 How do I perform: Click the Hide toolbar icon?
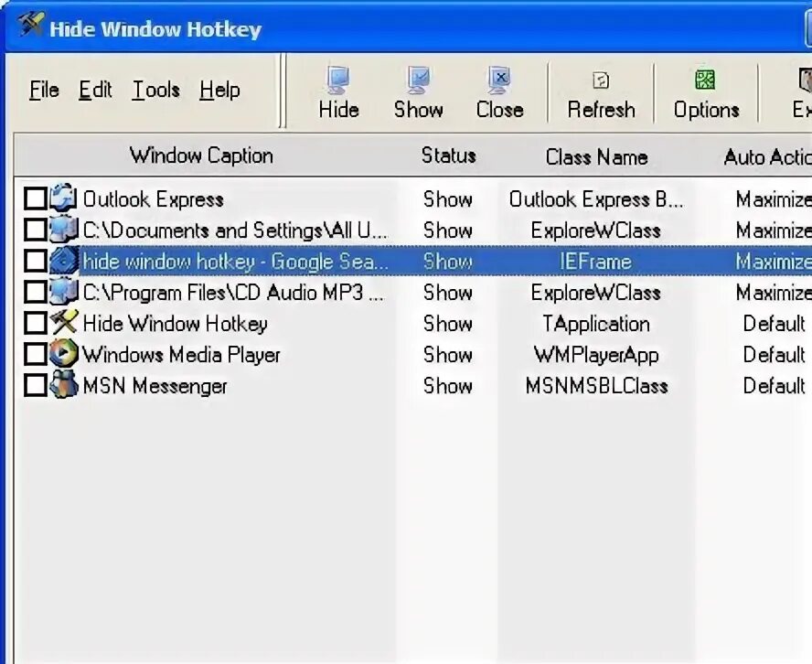point(338,80)
